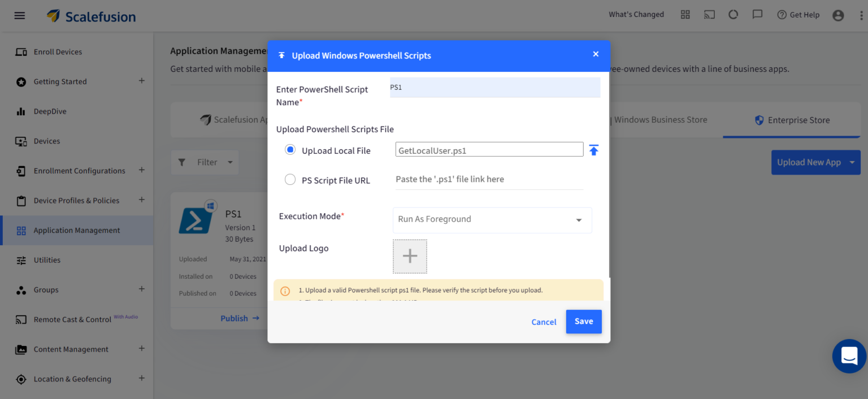Choose the PS Script File URL option
This screenshot has width=868, height=399.
pyautogui.click(x=290, y=179)
